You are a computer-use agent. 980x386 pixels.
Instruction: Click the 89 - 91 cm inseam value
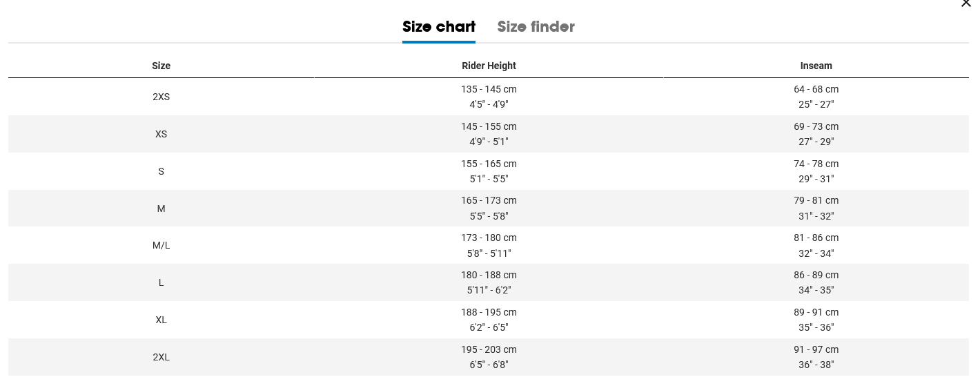[816, 312]
